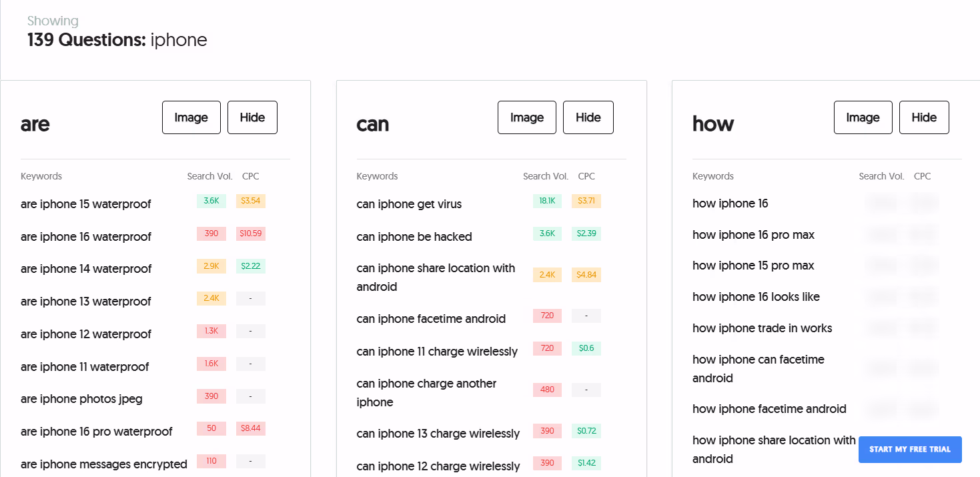Select keyword 'are iphone 11 waterproof'
This screenshot has width=980, height=477.
point(85,367)
